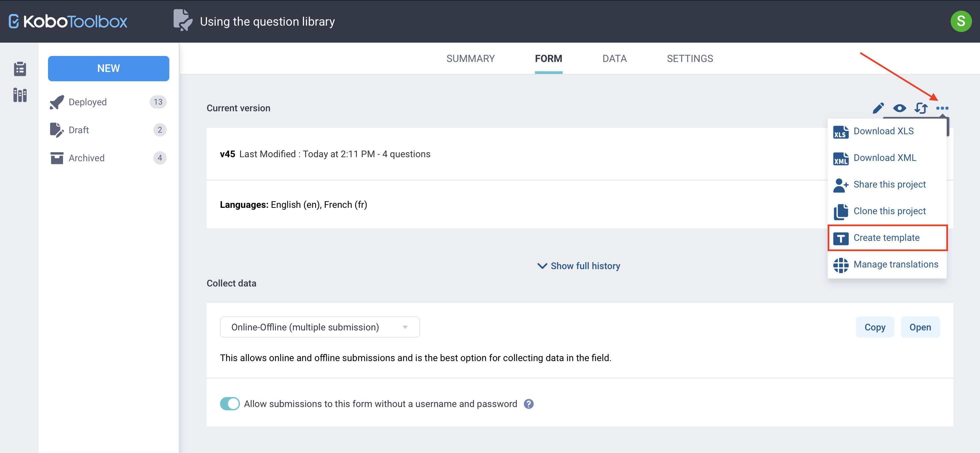Click the Copy link button
Viewport: 980px width, 453px height.
875,327
